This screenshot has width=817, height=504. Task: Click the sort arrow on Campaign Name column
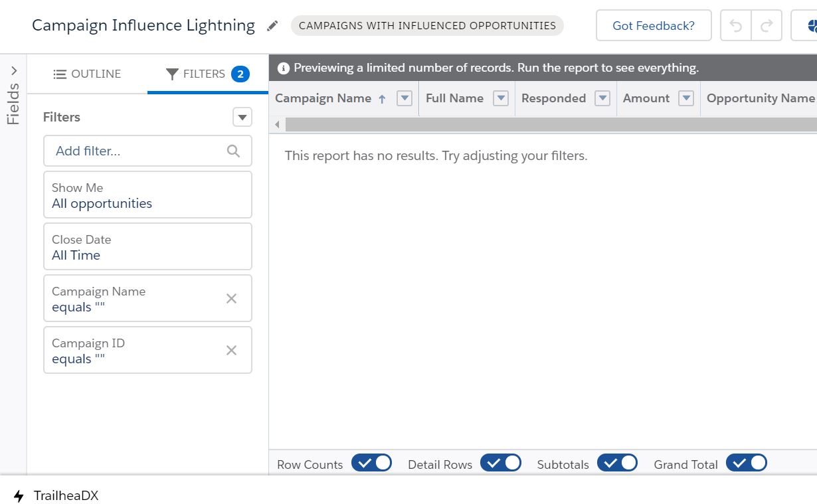pyautogui.click(x=381, y=99)
